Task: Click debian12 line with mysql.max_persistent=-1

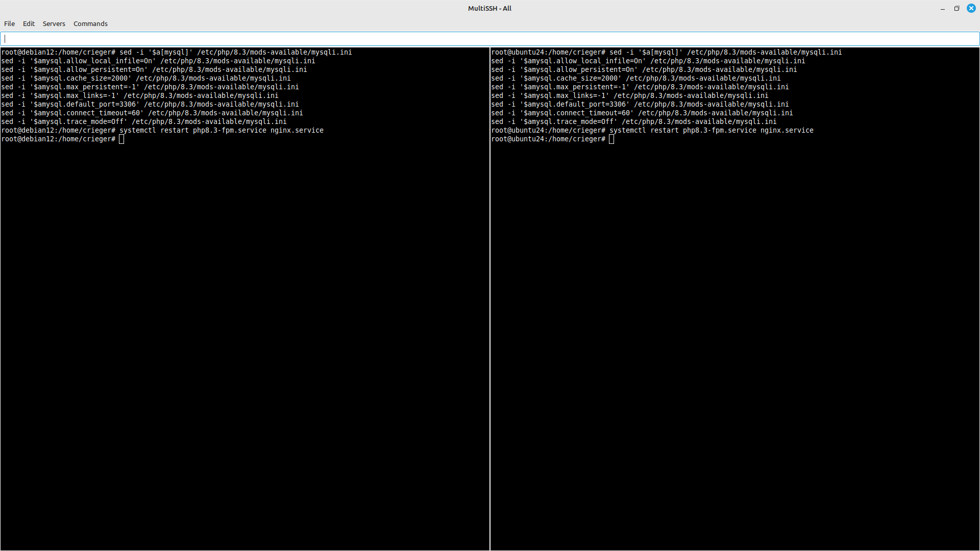Action: 150,87
